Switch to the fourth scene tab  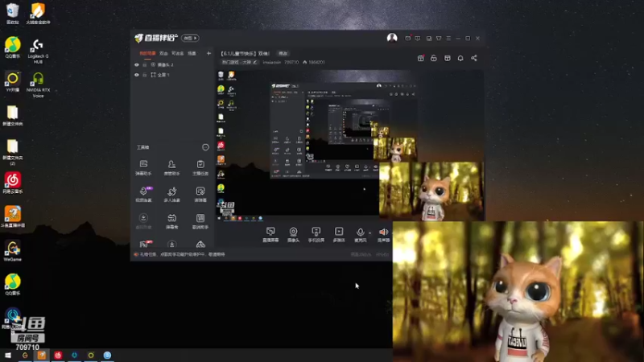coord(192,53)
